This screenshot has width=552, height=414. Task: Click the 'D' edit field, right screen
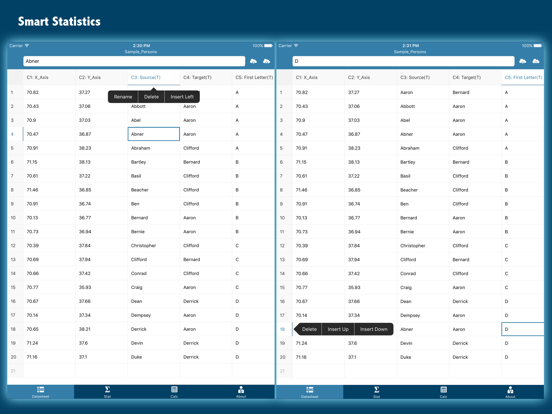tap(403, 61)
